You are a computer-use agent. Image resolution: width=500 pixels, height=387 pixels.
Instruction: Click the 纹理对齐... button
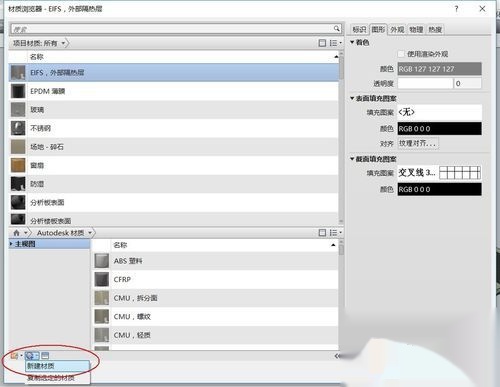[418, 143]
